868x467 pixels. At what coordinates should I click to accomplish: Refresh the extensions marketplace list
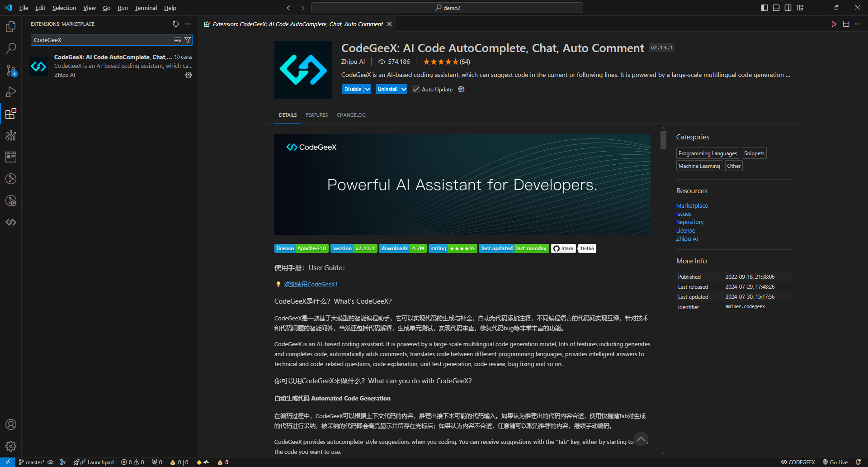coord(176,24)
